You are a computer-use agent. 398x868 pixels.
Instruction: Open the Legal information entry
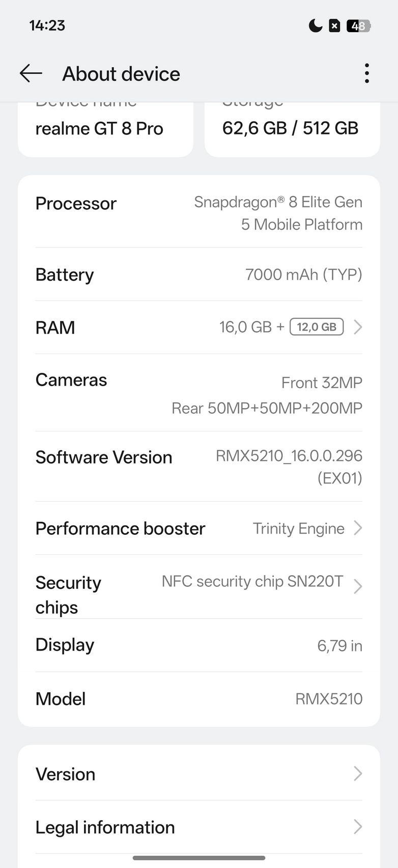105,827
